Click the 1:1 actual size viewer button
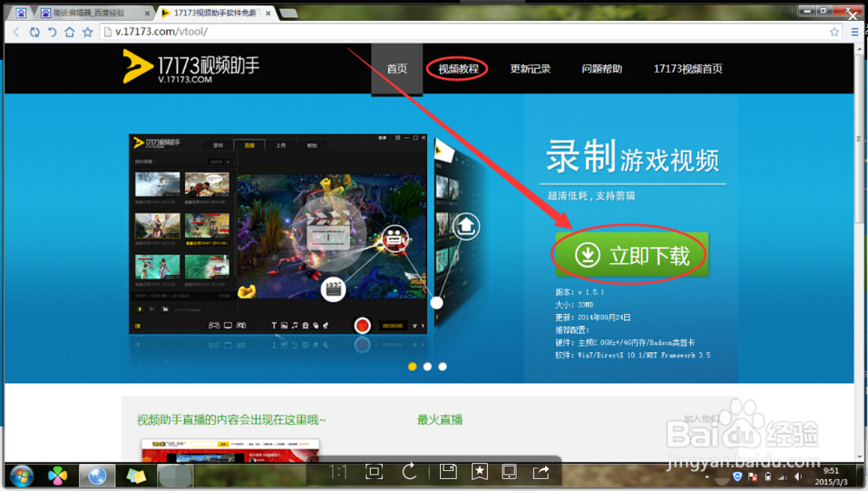 point(338,472)
